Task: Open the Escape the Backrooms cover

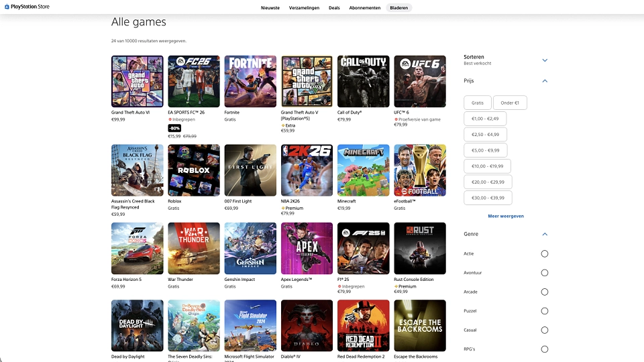Action: click(420, 326)
